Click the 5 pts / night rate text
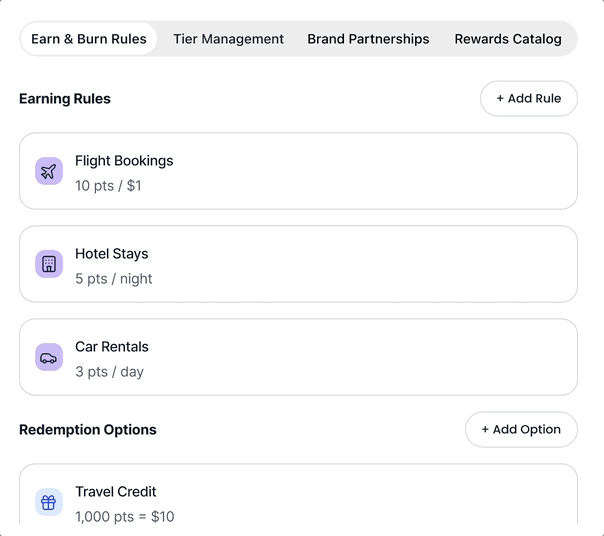 pyautogui.click(x=114, y=279)
